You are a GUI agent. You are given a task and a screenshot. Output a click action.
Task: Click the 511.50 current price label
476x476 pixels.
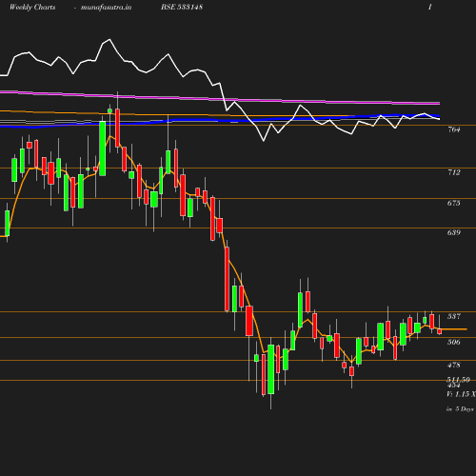pyautogui.click(x=458, y=380)
